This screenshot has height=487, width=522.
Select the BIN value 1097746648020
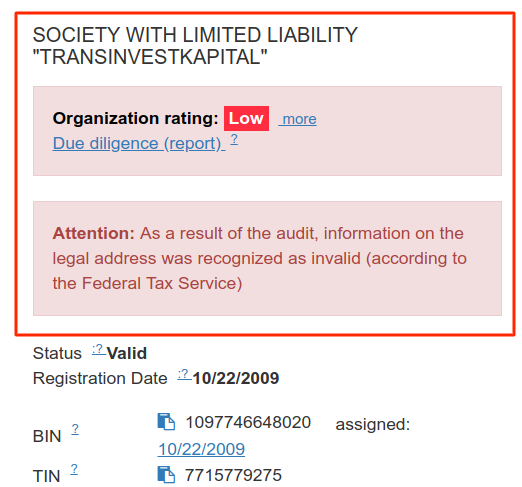pyautogui.click(x=248, y=422)
